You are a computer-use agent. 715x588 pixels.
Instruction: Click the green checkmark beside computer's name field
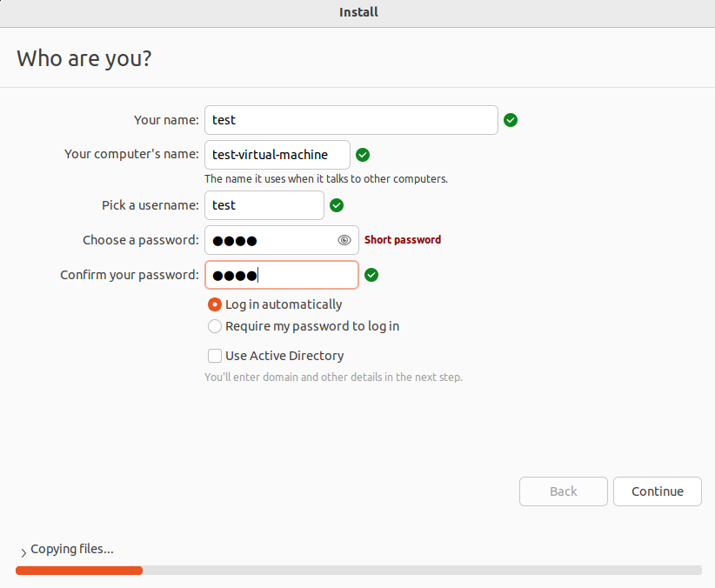pos(363,155)
